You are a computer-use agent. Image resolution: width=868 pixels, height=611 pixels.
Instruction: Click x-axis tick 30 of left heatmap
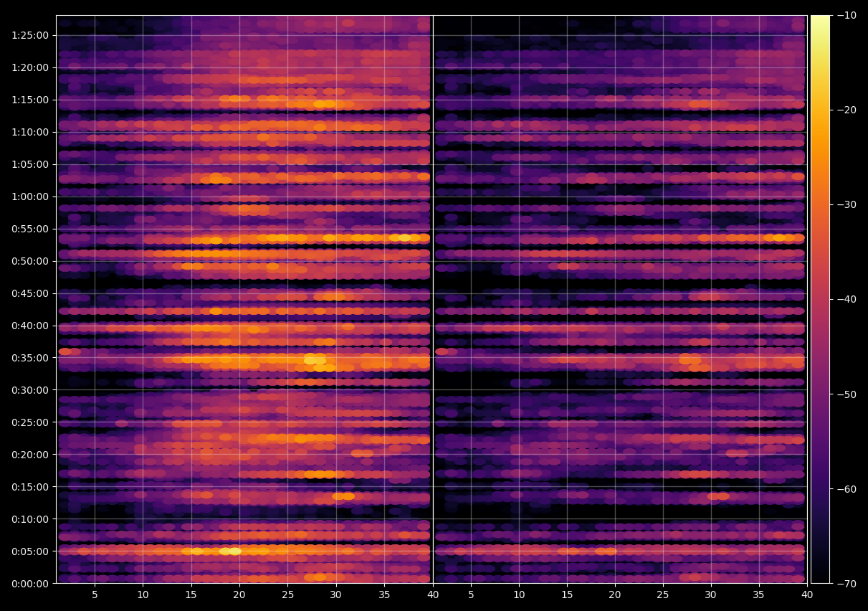pos(336,595)
